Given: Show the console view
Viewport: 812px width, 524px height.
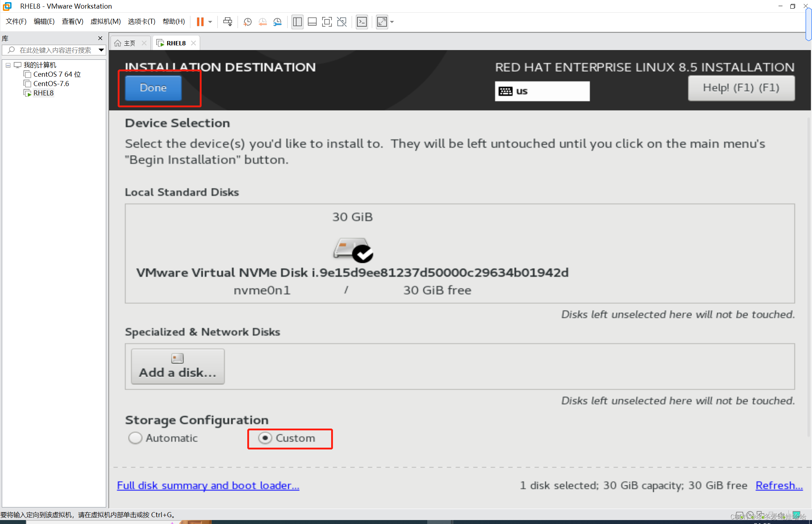Looking at the screenshot, I should pos(362,22).
